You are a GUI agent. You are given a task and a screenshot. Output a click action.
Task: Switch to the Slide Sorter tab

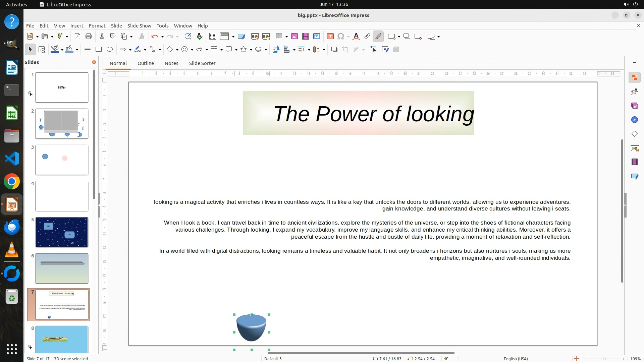tap(202, 63)
